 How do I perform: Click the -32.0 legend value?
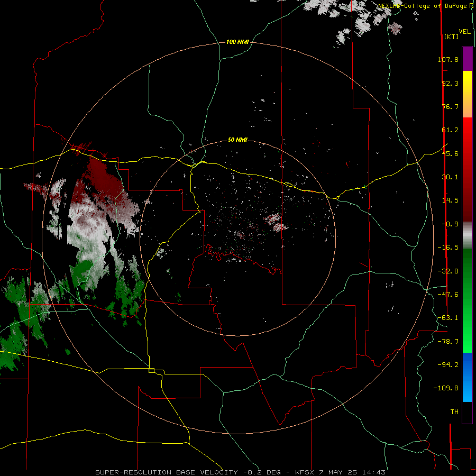point(448,271)
